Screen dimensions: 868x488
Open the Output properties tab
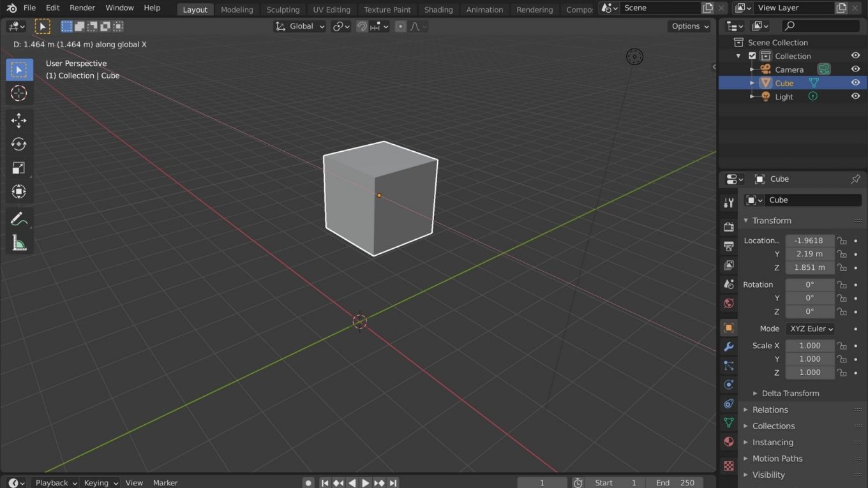[728, 246]
